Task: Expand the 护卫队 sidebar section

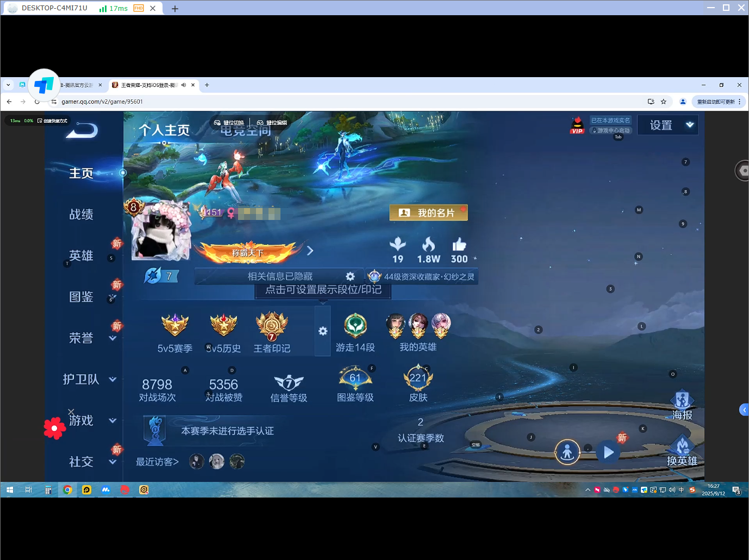Action: (x=113, y=380)
